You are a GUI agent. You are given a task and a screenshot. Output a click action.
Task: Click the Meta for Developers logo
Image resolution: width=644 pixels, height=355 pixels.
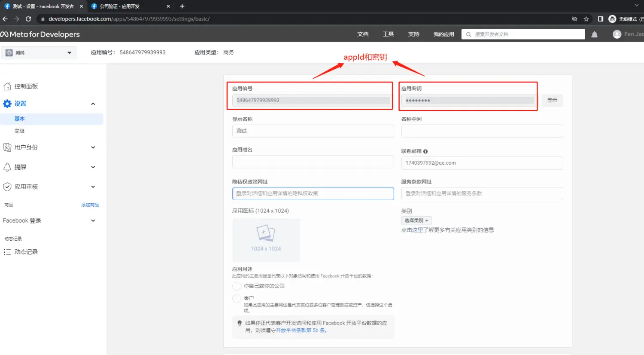point(40,34)
